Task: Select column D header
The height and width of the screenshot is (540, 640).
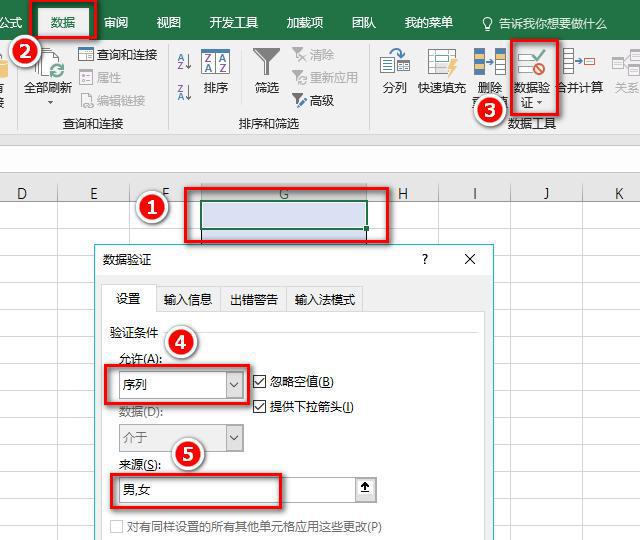Action: pos(22,193)
